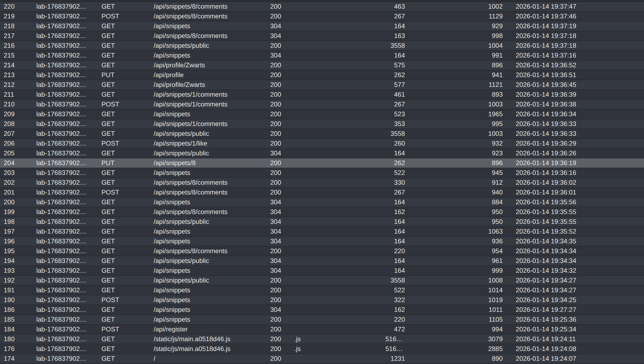Click the POST /api/snippets/8/comments row 201
This screenshot has width=644, height=364.
pyautogui.click(x=190, y=192)
